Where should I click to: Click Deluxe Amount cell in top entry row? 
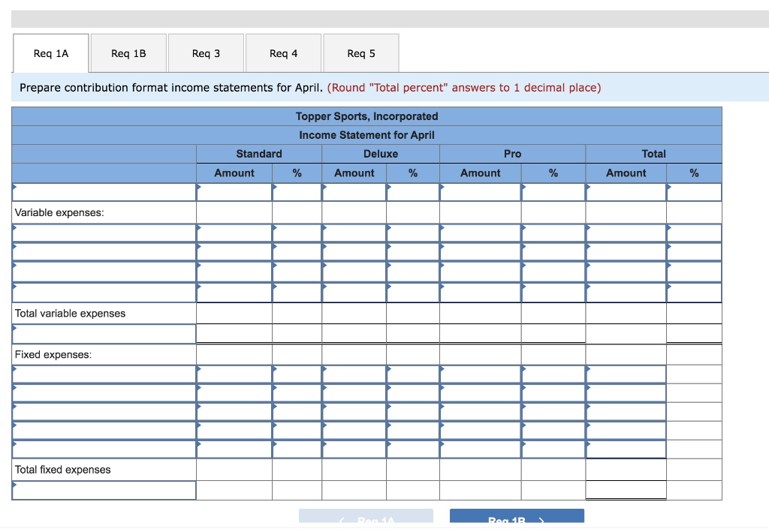coord(354,192)
